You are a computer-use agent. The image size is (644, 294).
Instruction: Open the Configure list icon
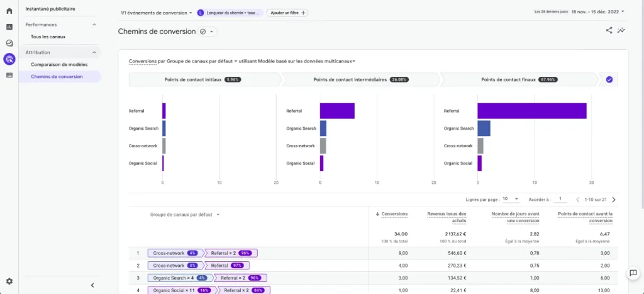click(9, 76)
